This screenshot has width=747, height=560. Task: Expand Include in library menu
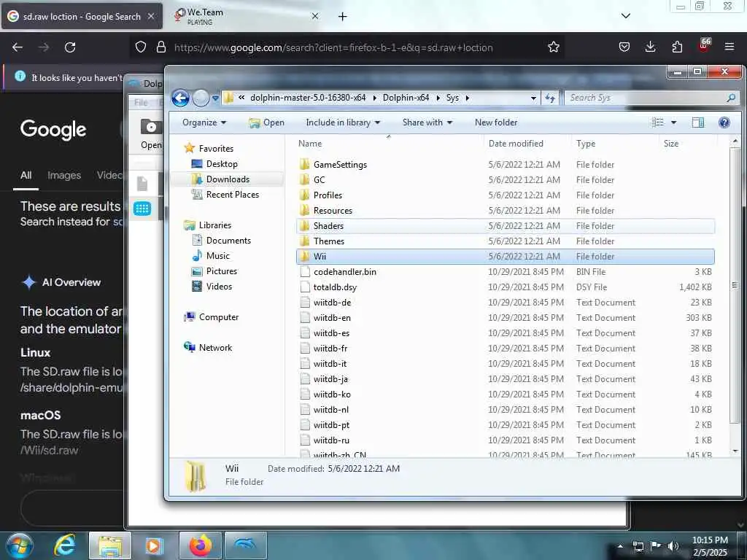point(343,122)
